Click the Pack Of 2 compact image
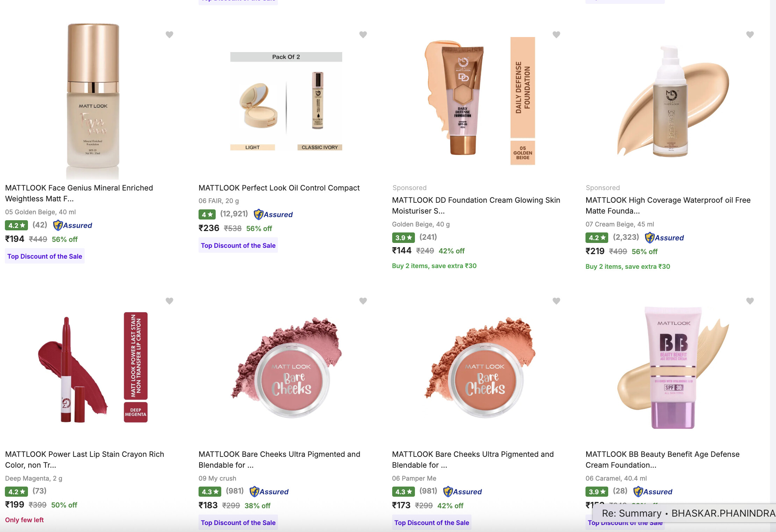Image resolution: width=776 pixels, height=532 pixels. pyautogui.click(x=286, y=101)
